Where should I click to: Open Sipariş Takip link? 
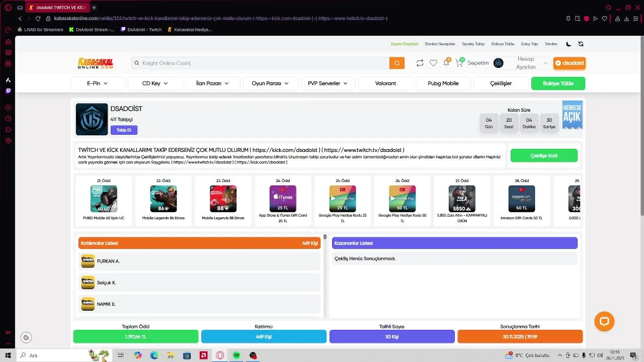click(473, 44)
